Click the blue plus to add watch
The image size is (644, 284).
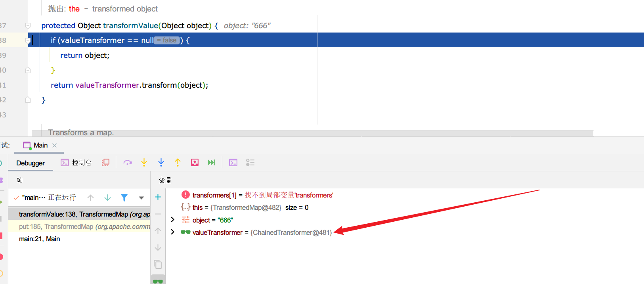click(158, 197)
